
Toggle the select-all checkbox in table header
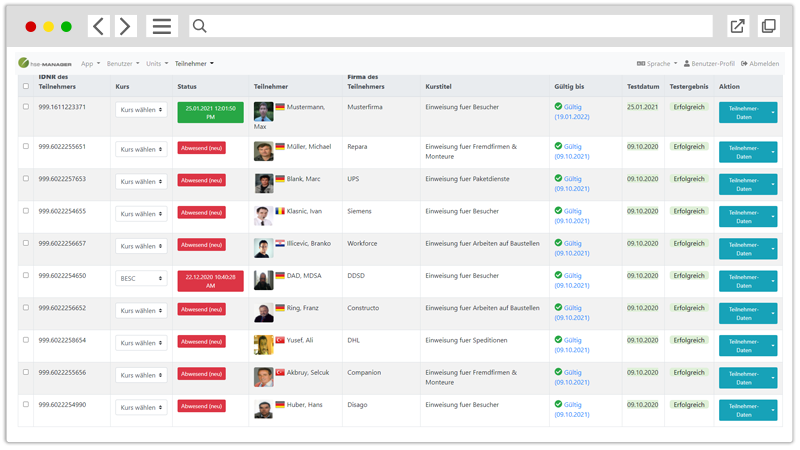pyautogui.click(x=26, y=86)
